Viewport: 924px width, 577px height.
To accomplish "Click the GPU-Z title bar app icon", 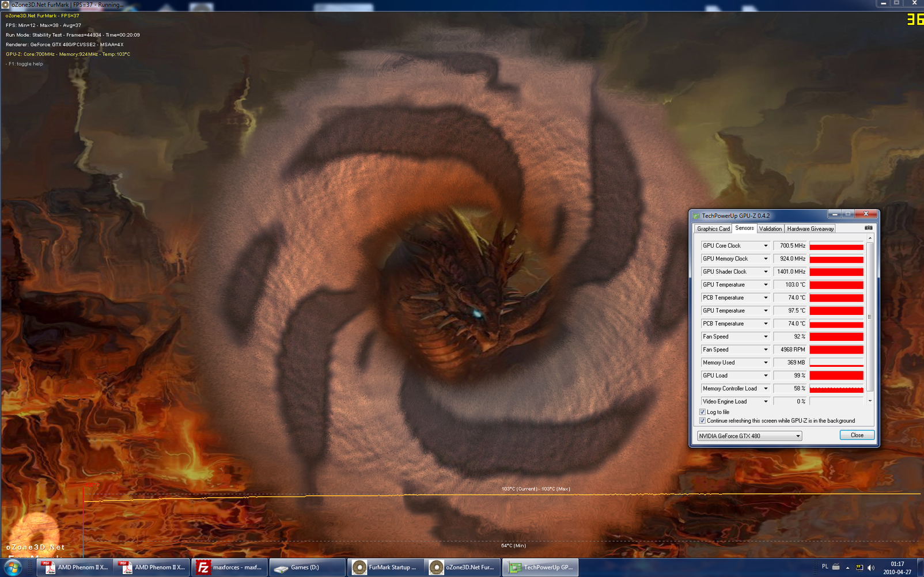I will (x=696, y=216).
